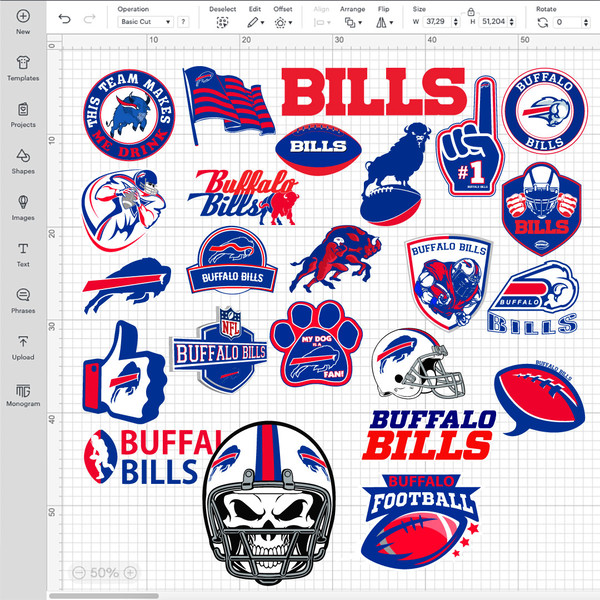Click the New project icon

pos(23,18)
